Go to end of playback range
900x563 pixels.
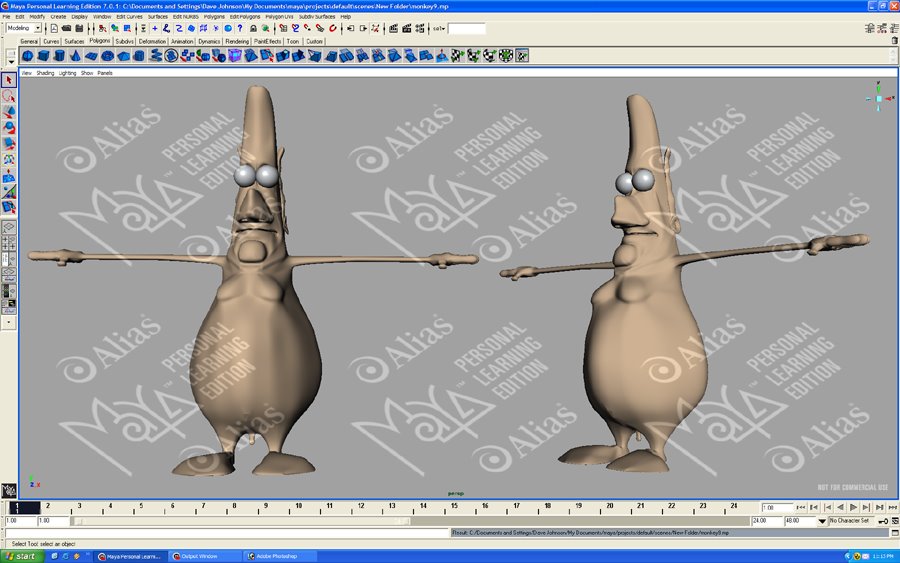pyautogui.click(x=893, y=507)
